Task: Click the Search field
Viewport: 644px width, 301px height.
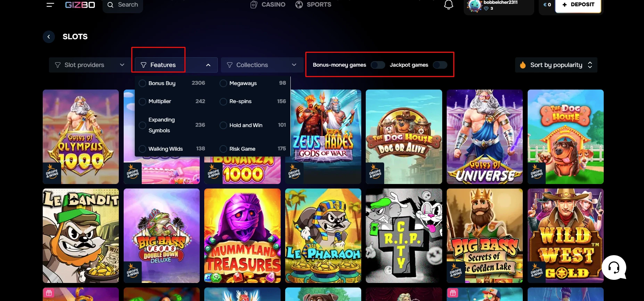Action: coord(123,5)
